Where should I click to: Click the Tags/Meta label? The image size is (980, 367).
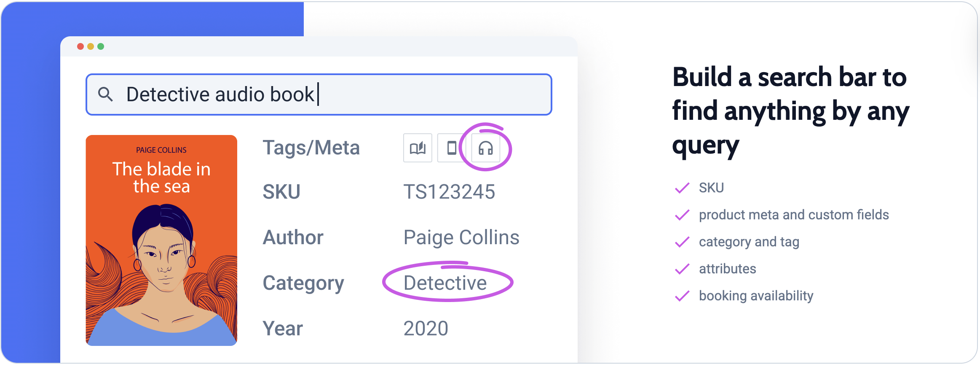point(311,148)
